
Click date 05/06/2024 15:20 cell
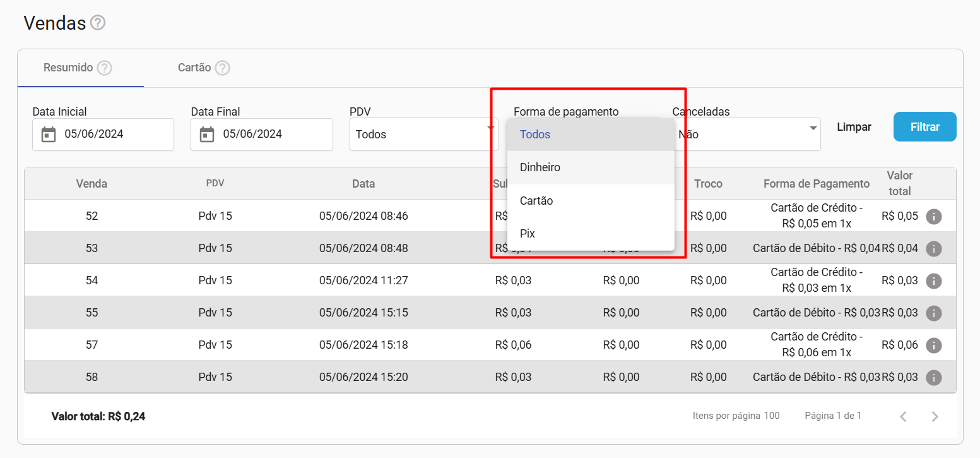[x=363, y=377]
